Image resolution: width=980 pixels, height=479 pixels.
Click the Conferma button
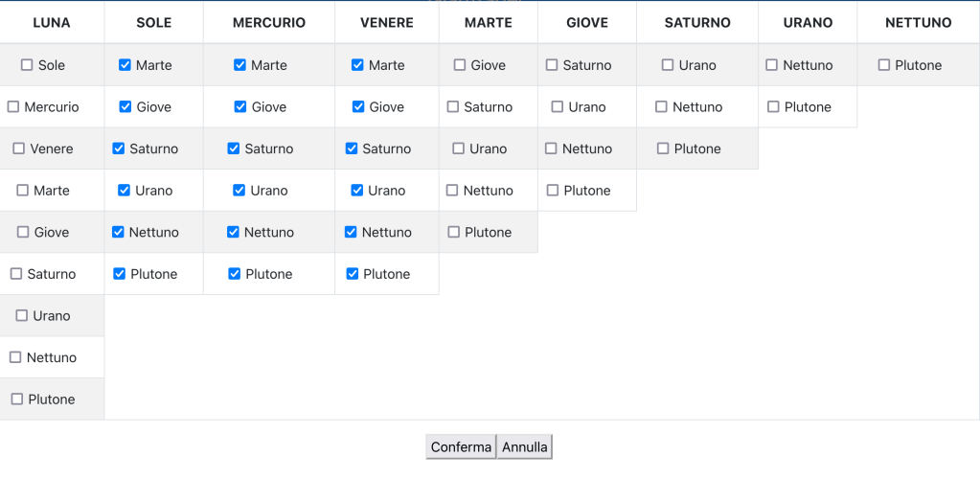(461, 447)
